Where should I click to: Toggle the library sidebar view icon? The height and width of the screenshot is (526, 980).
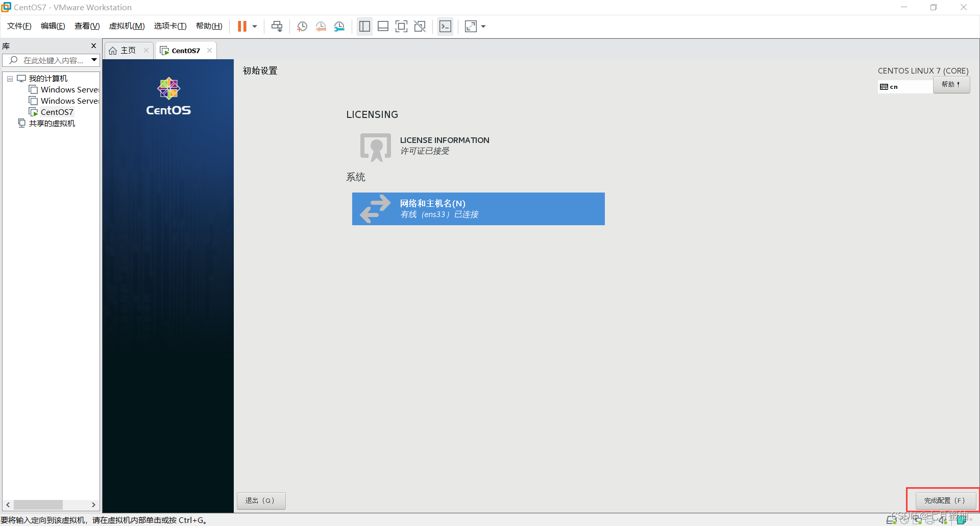tap(364, 27)
